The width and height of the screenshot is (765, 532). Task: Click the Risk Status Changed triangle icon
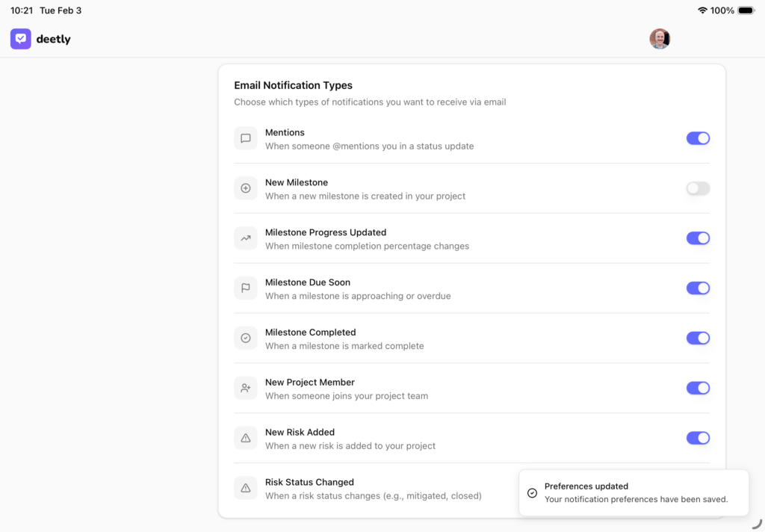[x=245, y=487]
